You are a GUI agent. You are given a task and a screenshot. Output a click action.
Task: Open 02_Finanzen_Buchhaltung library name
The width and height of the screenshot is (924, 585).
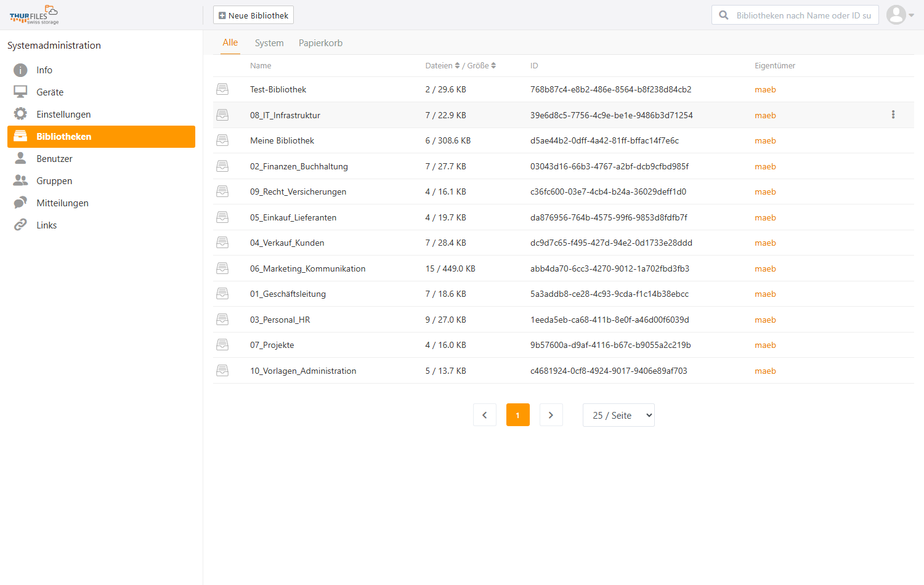[x=299, y=166]
